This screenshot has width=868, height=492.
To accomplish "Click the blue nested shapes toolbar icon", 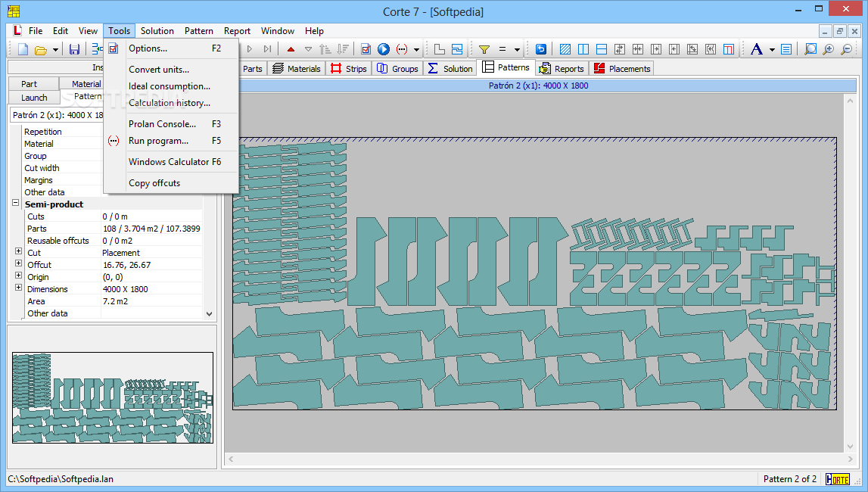I will point(457,49).
